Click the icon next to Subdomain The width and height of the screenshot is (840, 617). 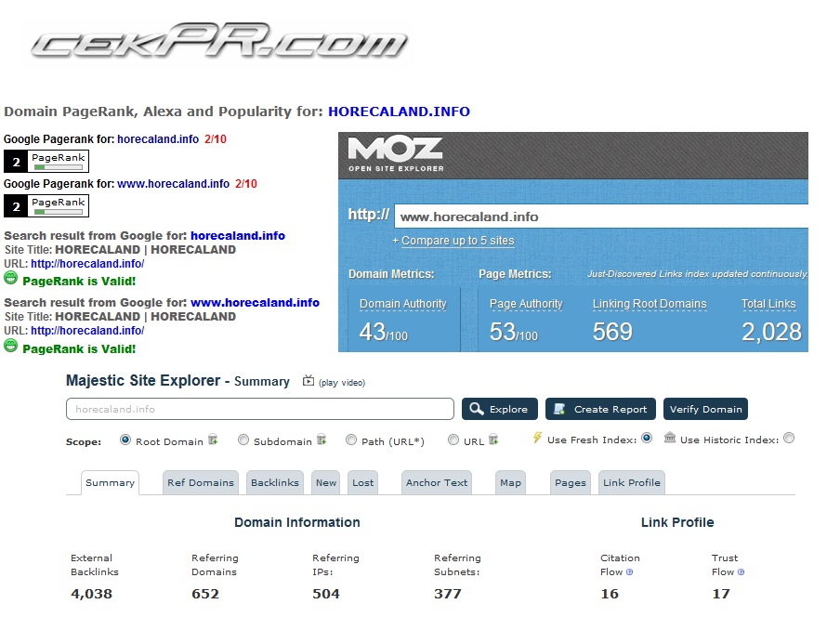point(322,440)
